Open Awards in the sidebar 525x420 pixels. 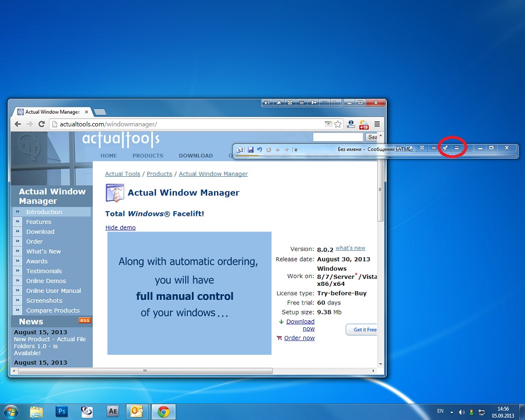[37, 261]
